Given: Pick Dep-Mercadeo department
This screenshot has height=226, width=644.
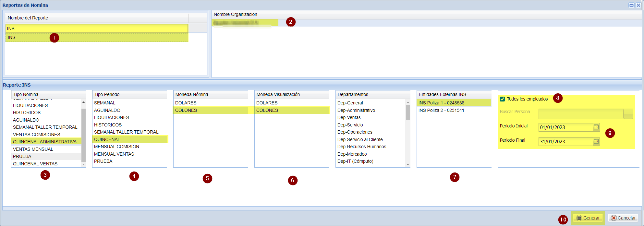Looking at the screenshot, I should pyautogui.click(x=371, y=154).
